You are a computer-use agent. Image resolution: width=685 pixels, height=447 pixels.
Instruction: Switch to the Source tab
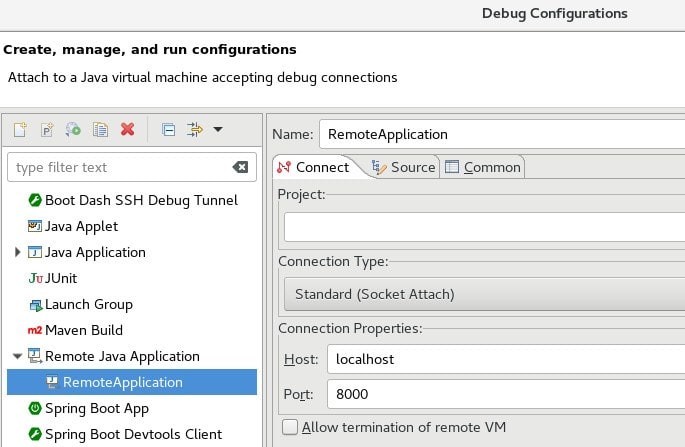403,167
